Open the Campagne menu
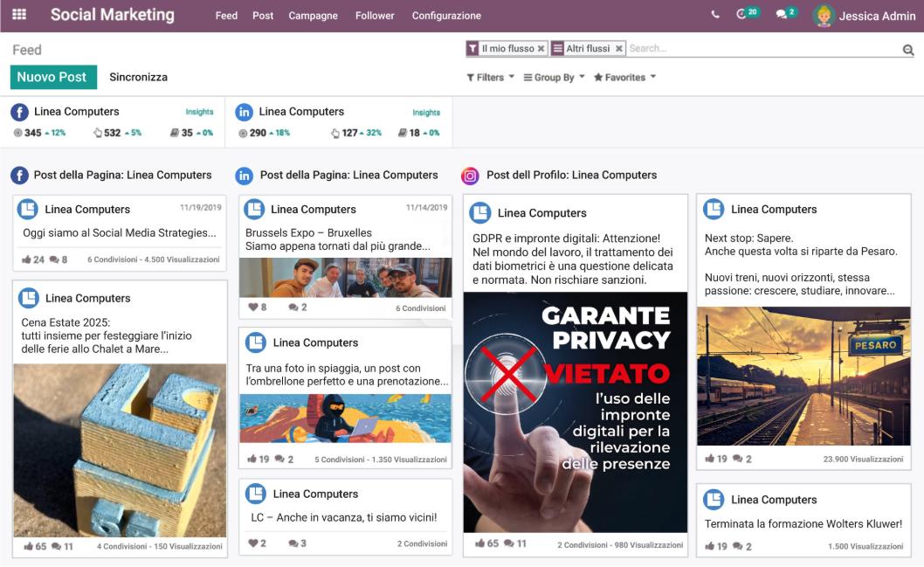The height and width of the screenshot is (567, 924). 313,16
